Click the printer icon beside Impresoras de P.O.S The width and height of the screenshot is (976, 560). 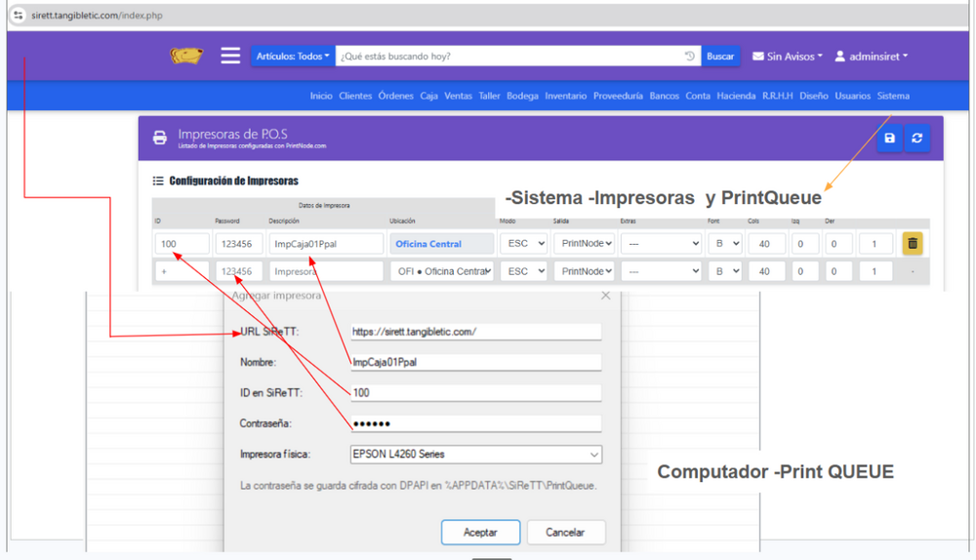click(x=160, y=138)
